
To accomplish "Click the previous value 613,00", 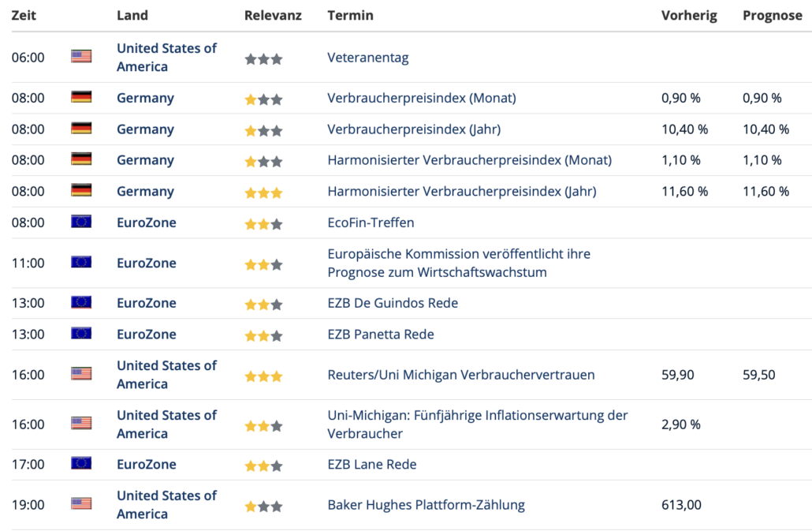I will point(681,505).
